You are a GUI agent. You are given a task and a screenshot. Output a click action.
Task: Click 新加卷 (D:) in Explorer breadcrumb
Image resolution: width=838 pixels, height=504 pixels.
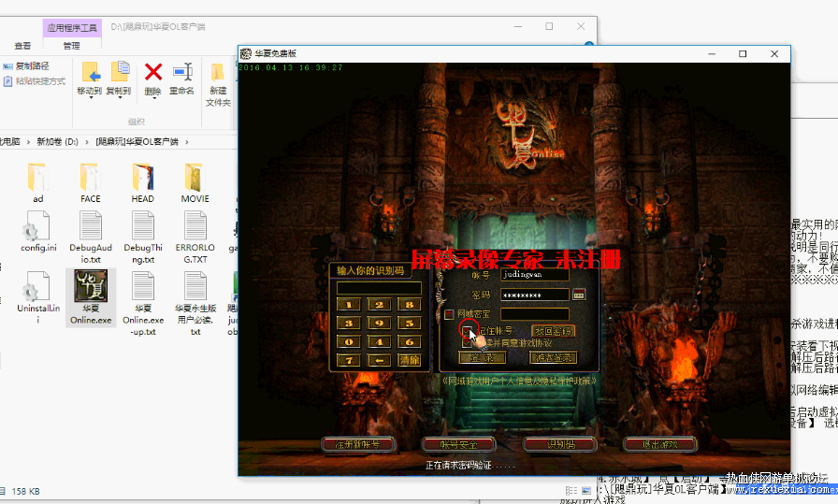(57, 141)
